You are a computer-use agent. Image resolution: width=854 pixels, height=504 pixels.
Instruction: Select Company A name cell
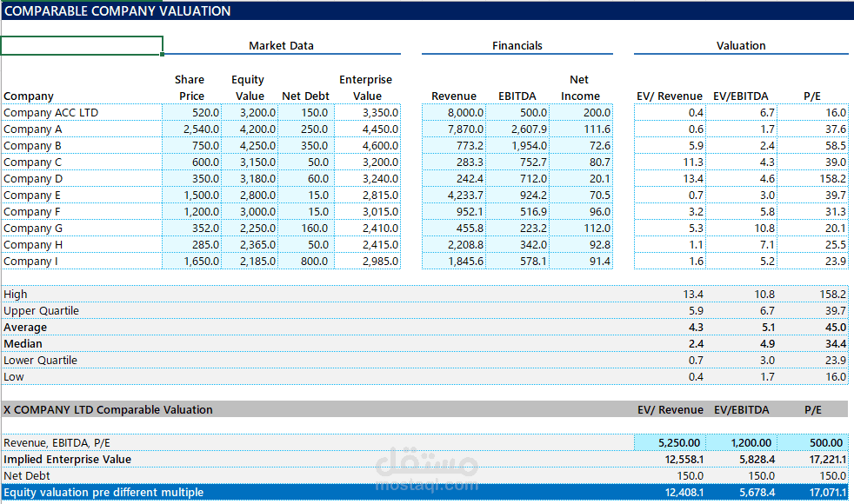pos(82,129)
